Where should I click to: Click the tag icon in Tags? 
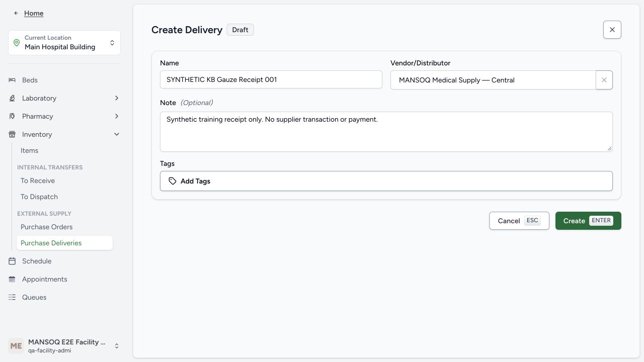click(x=173, y=181)
